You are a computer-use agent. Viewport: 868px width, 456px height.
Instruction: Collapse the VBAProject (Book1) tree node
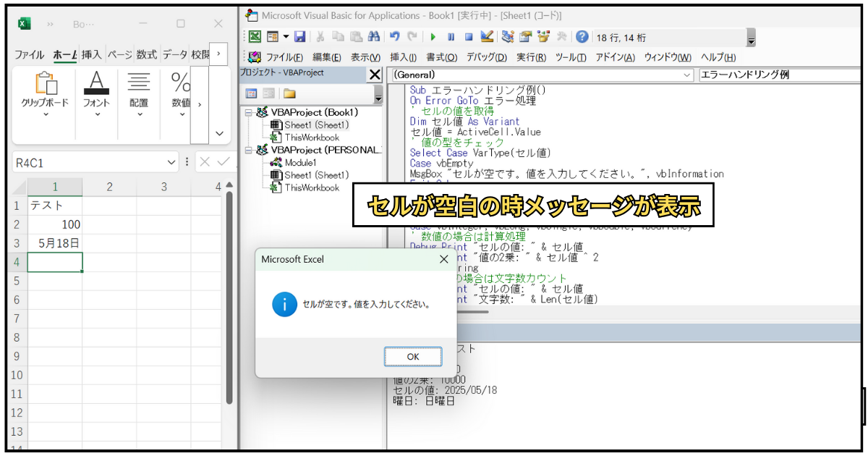[249, 112]
